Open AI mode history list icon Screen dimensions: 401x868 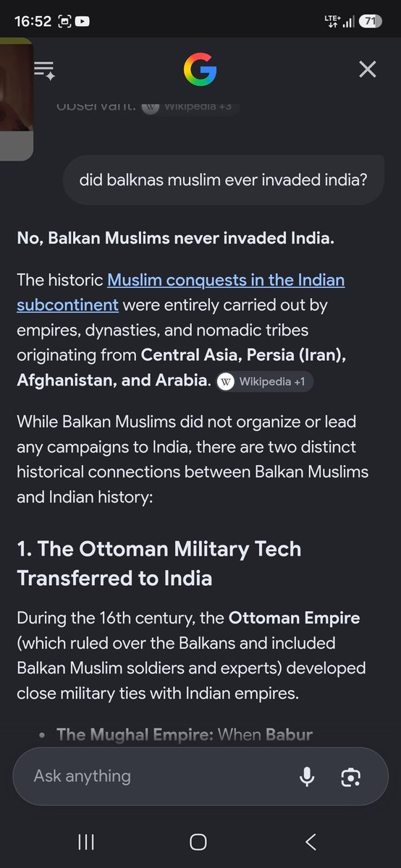pos(44,70)
